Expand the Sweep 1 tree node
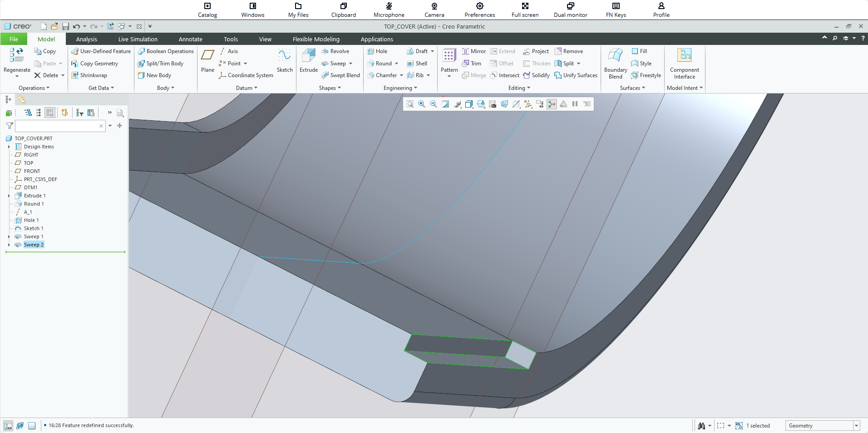868x433 pixels. pyautogui.click(x=9, y=236)
